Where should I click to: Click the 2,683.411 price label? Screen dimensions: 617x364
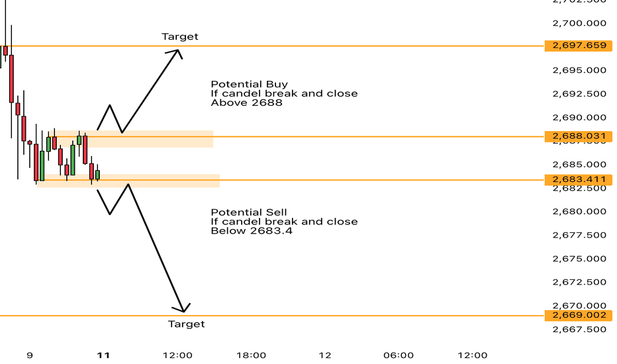pos(579,180)
